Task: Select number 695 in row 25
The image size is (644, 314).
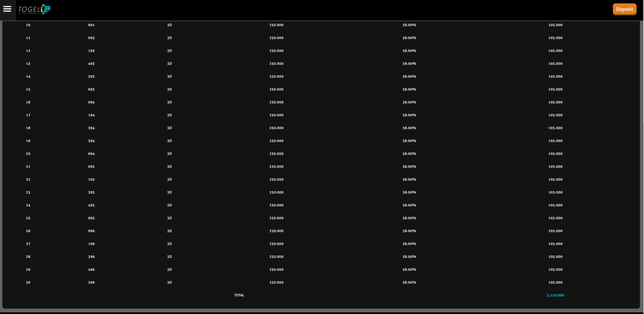Action: click(91, 218)
